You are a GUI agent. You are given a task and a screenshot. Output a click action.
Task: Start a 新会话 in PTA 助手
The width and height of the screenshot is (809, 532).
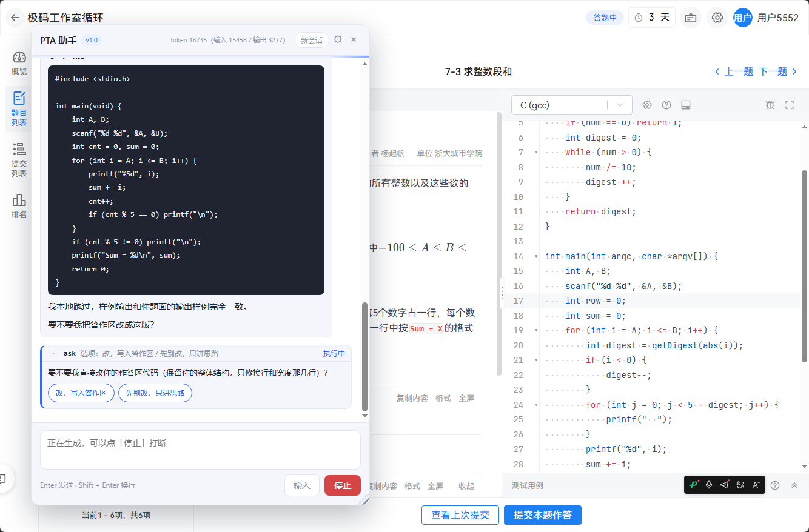pyautogui.click(x=312, y=40)
